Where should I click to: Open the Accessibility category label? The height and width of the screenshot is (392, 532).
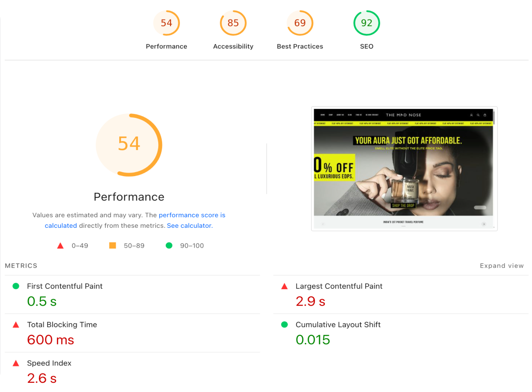pyautogui.click(x=233, y=46)
